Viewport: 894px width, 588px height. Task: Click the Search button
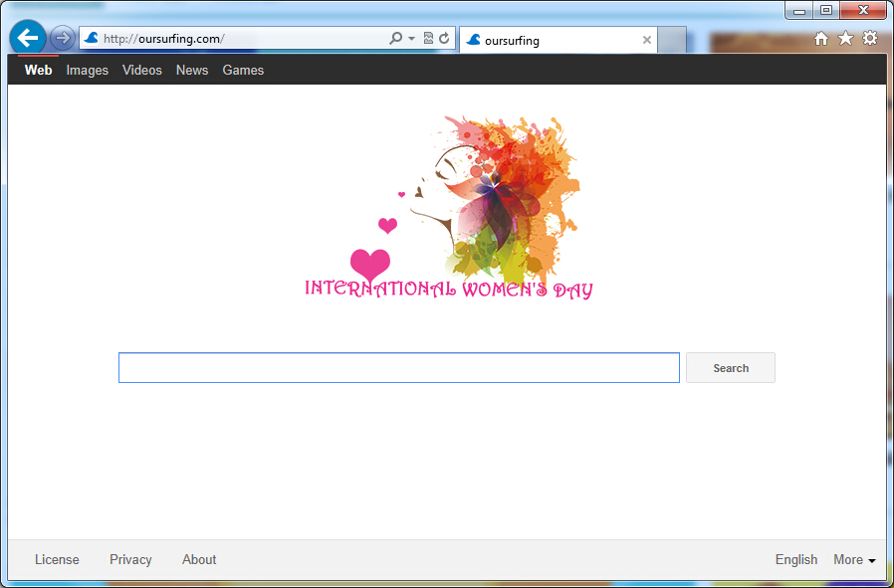731,367
